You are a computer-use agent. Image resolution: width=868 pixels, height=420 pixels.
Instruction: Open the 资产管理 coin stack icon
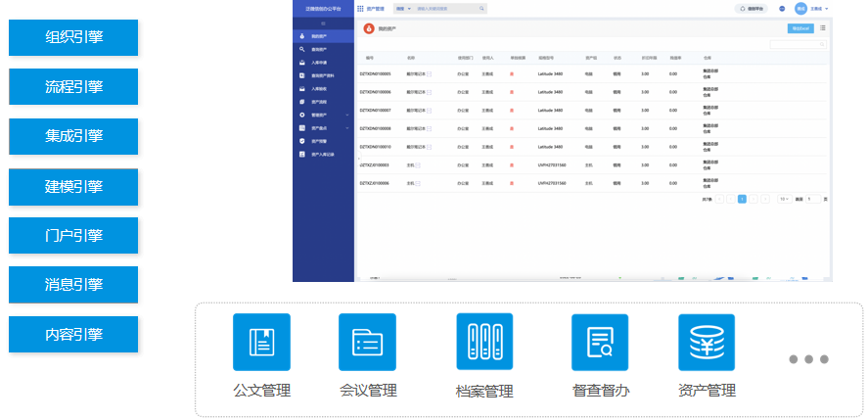707,343
